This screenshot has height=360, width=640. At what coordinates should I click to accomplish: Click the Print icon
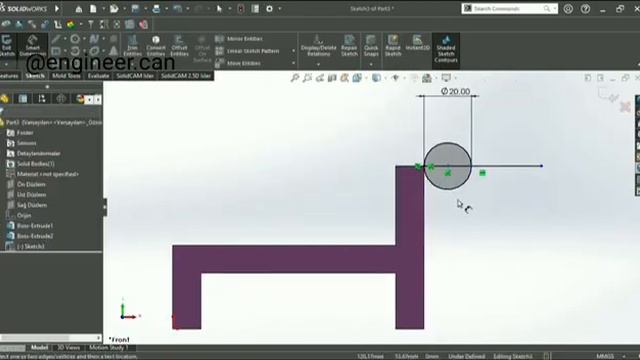tap(156, 9)
